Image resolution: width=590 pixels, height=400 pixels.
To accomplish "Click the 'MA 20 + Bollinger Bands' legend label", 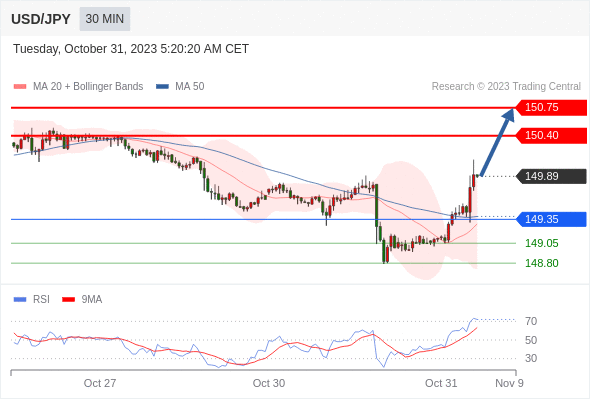I will pyautogui.click(x=88, y=87).
